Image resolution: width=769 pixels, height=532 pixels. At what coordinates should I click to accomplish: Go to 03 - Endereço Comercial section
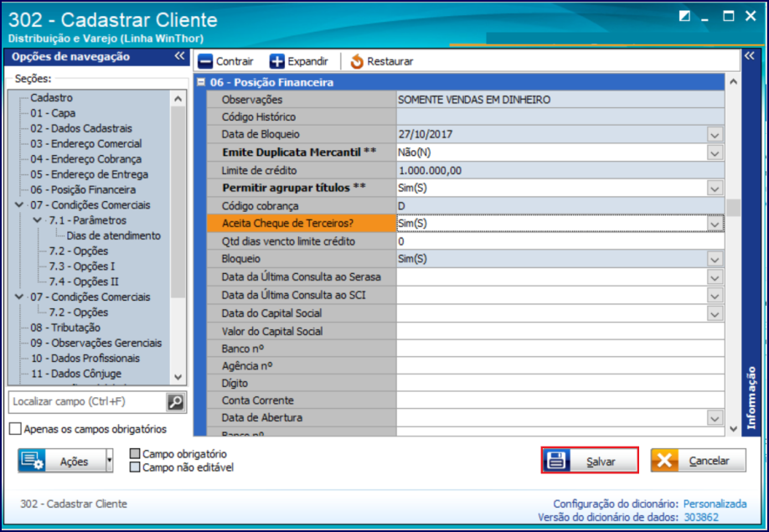pos(86,143)
